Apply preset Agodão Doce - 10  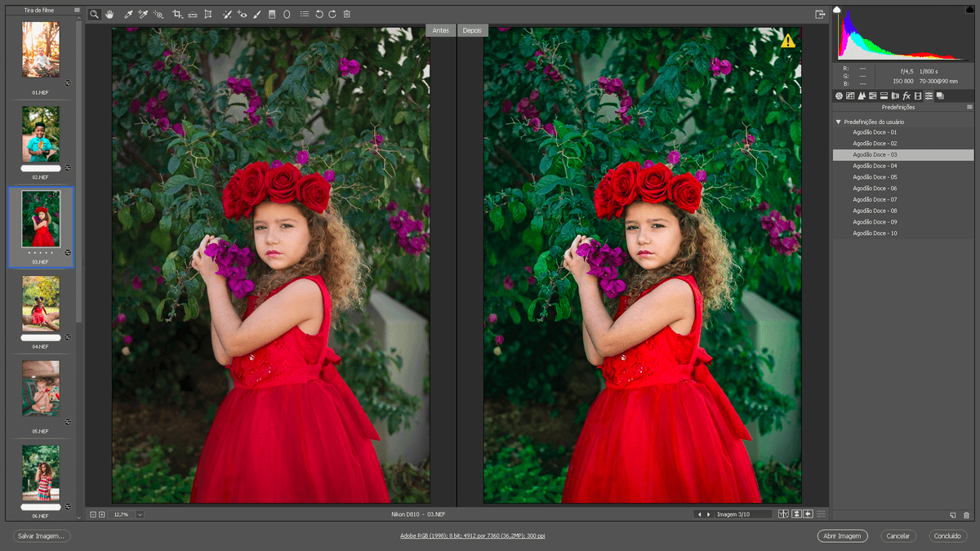(x=903, y=233)
